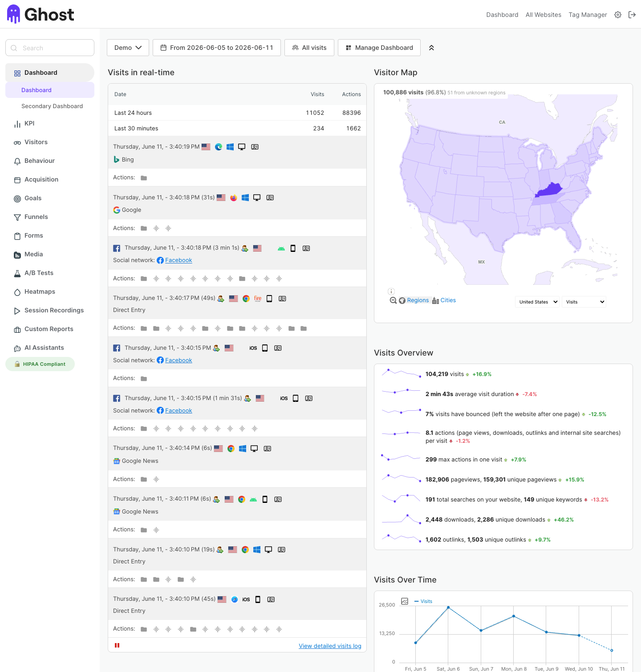Toggle the Visits series legend in chart
The height and width of the screenshot is (672, 641).
423,601
